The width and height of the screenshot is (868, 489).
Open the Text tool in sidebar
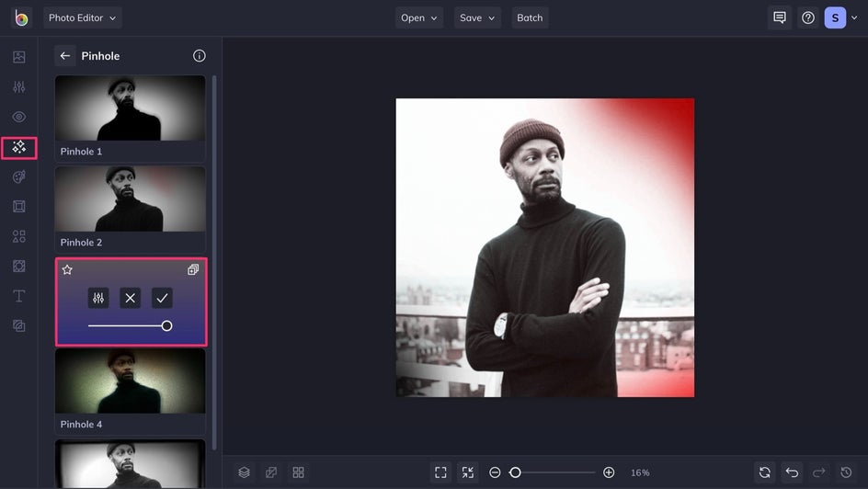click(18, 296)
